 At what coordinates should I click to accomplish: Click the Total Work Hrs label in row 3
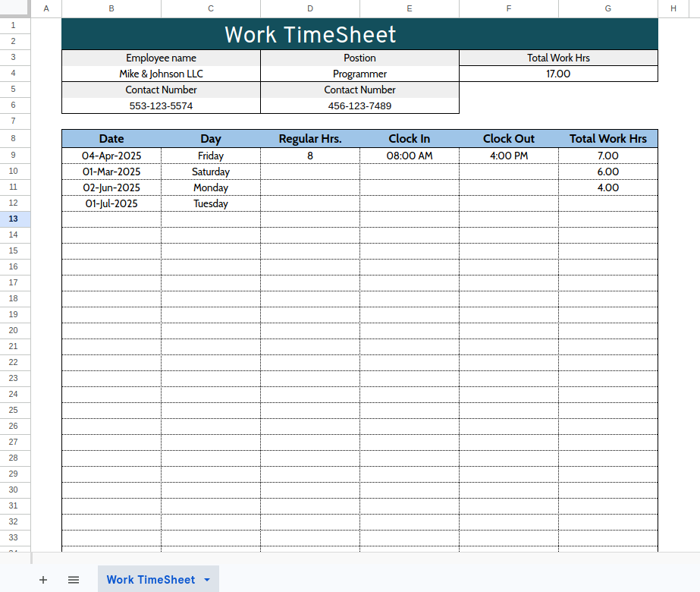(558, 58)
